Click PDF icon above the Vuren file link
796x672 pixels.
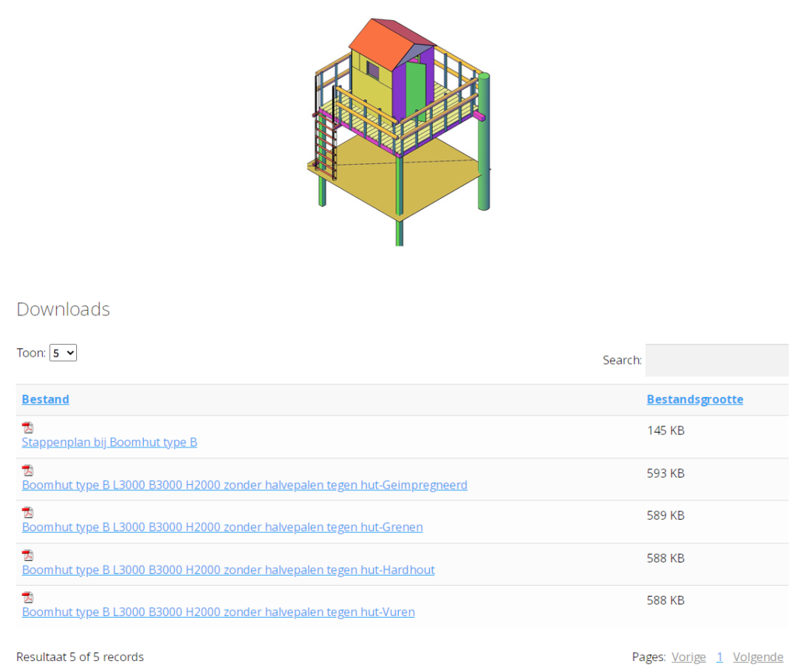tap(27, 597)
